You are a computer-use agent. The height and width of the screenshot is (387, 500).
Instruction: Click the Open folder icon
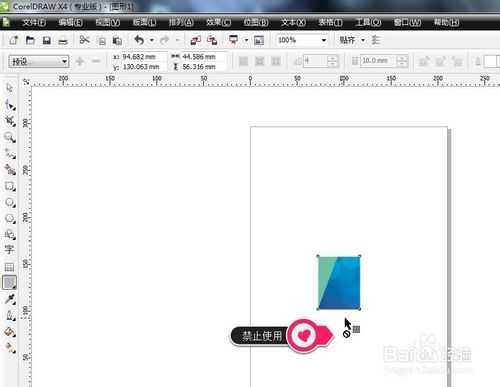click(30, 41)
